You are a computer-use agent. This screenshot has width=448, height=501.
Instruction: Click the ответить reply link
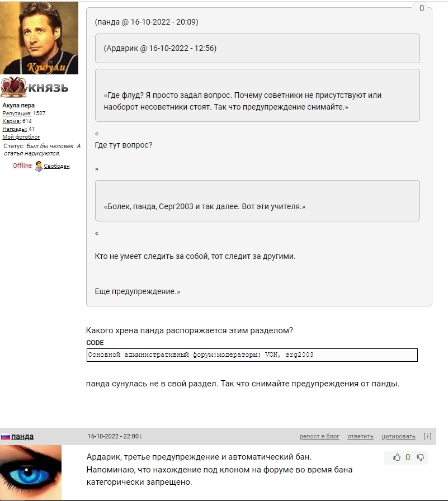tap(360, 437)
